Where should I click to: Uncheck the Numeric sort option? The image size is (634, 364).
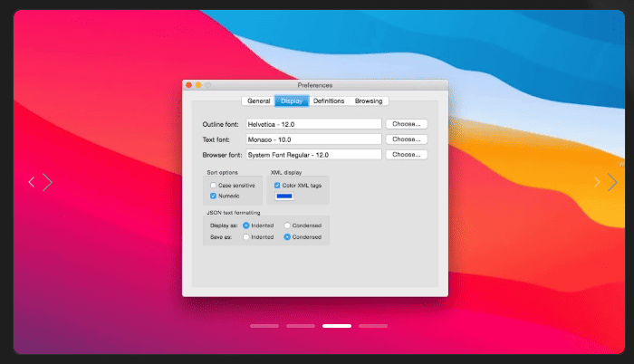pos(213,196)
